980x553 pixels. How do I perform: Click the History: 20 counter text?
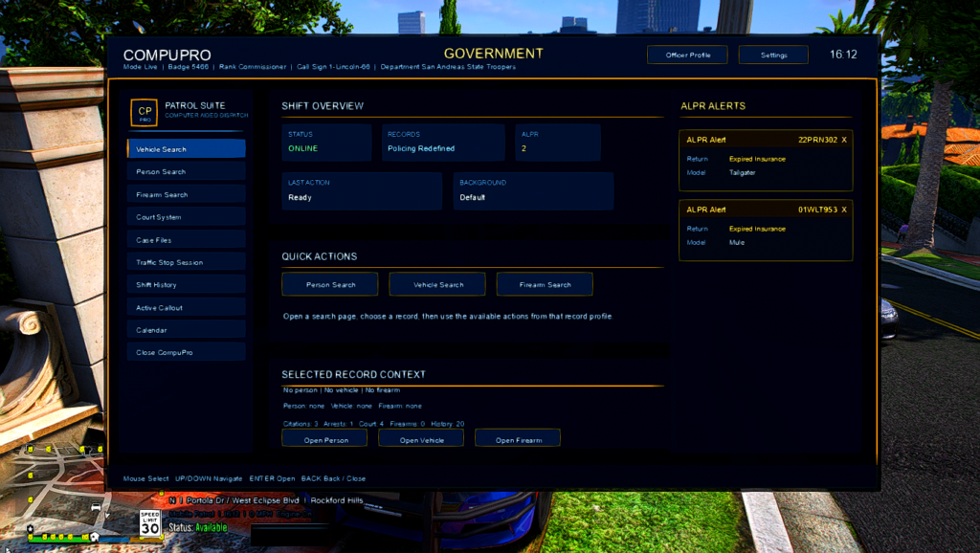(448, 424)
